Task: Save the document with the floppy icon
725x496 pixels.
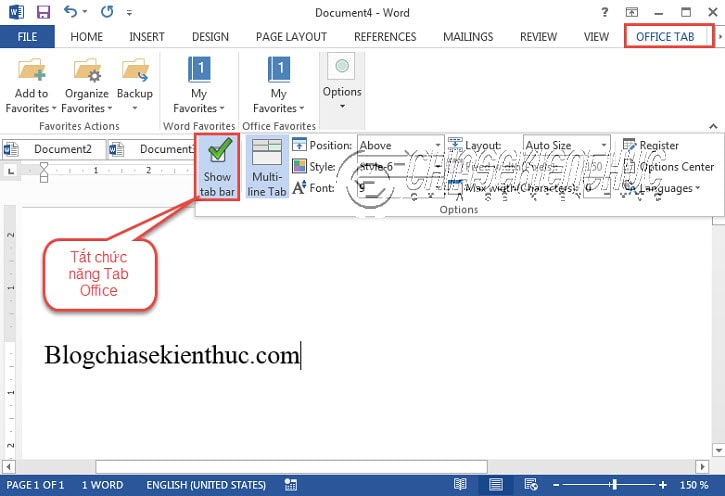Action: (x=43, y=12)
